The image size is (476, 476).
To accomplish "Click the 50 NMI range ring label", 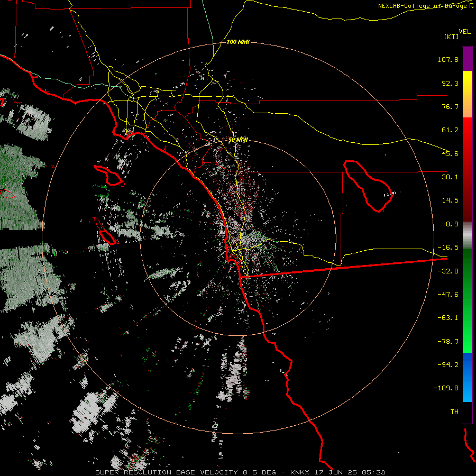I will [x=238, y=140].
